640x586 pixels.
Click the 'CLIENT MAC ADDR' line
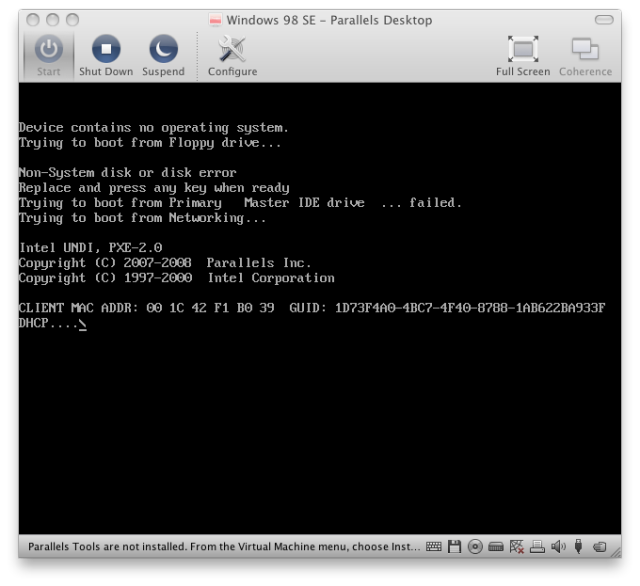(x=312, y=308)
